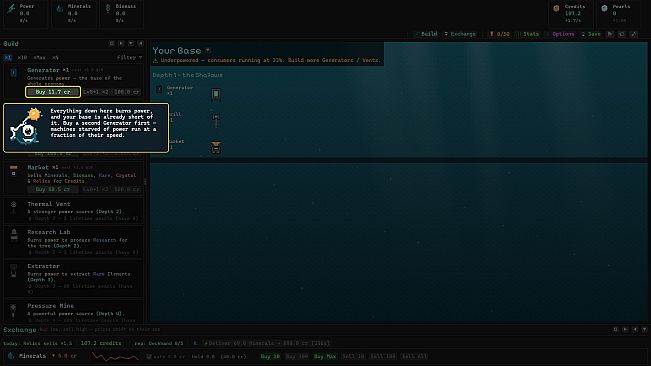Image resolution: width=651 pixels, height=366 pixels.
Task: Click the Generator row icon in Depth 1
Action: tap(159, 89)
